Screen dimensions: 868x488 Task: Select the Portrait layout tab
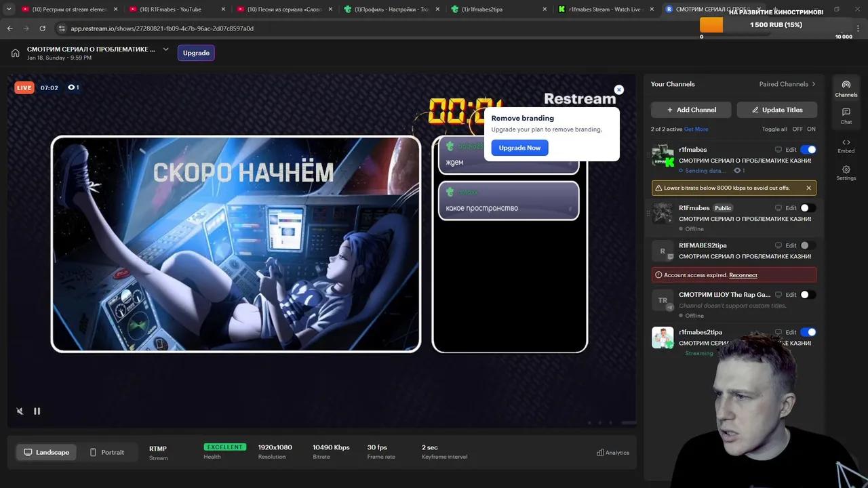click(106, 452)
